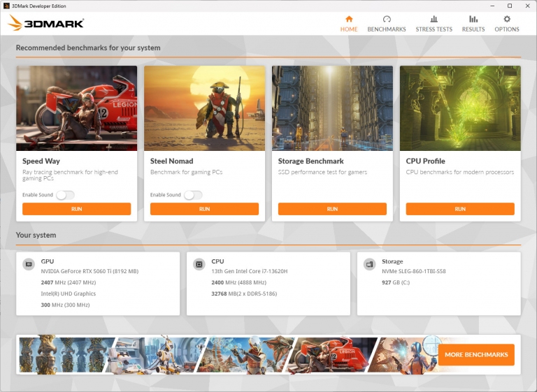The height and width of the screenshot is (392, 537).
Task: Open the HOME tab
Action: point(349,23)
